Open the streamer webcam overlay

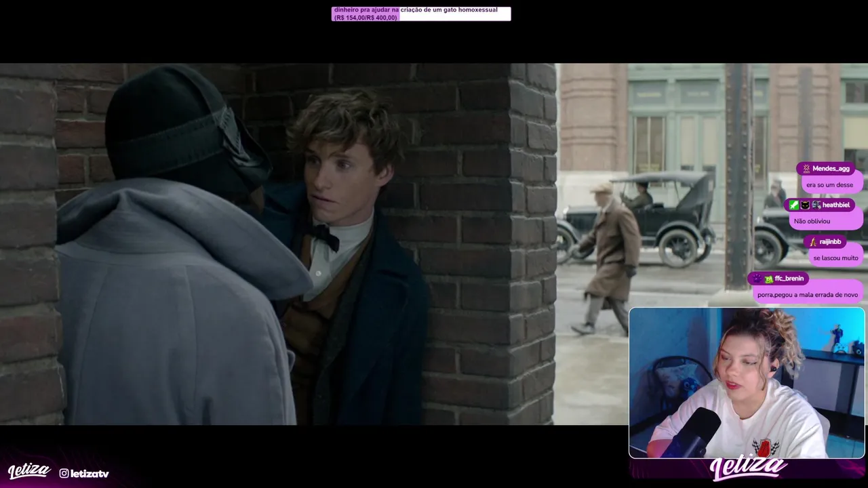(747, 383)
